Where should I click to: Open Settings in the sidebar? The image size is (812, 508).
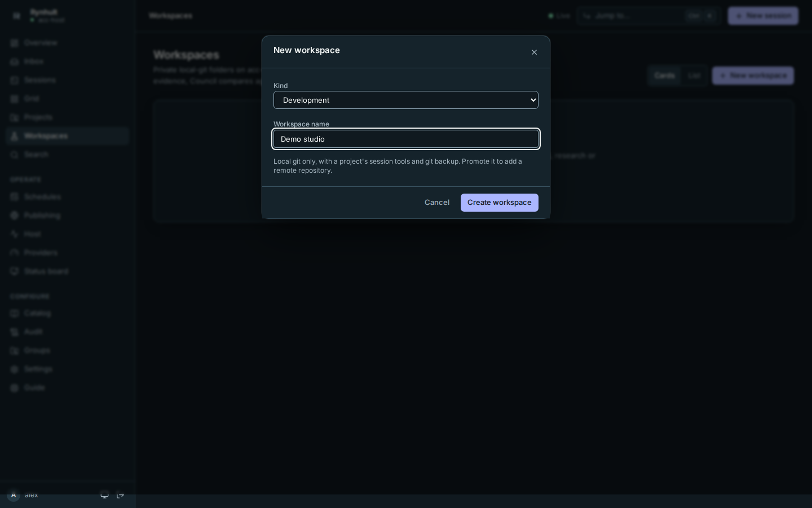coord(68,369)
